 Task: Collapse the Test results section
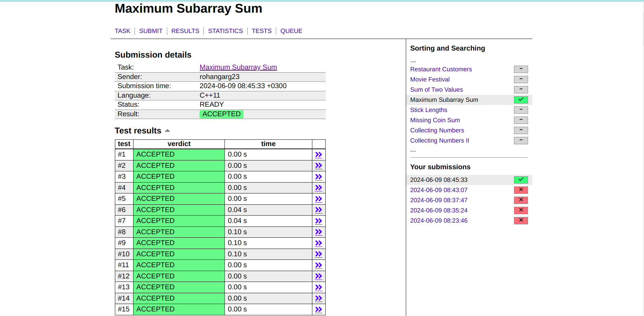click(168, 131)
